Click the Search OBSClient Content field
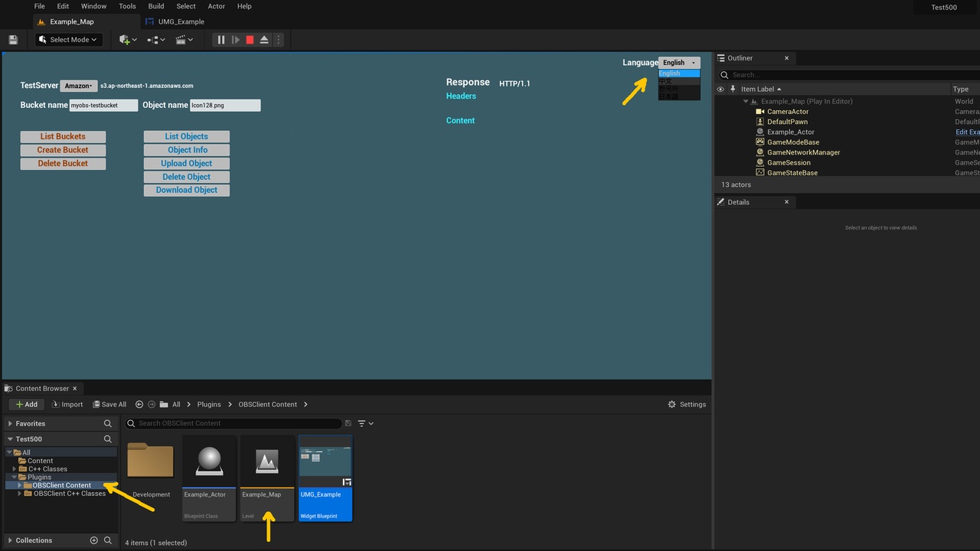The height and width of the screenshot is (551, 980). tap(234, 423)
